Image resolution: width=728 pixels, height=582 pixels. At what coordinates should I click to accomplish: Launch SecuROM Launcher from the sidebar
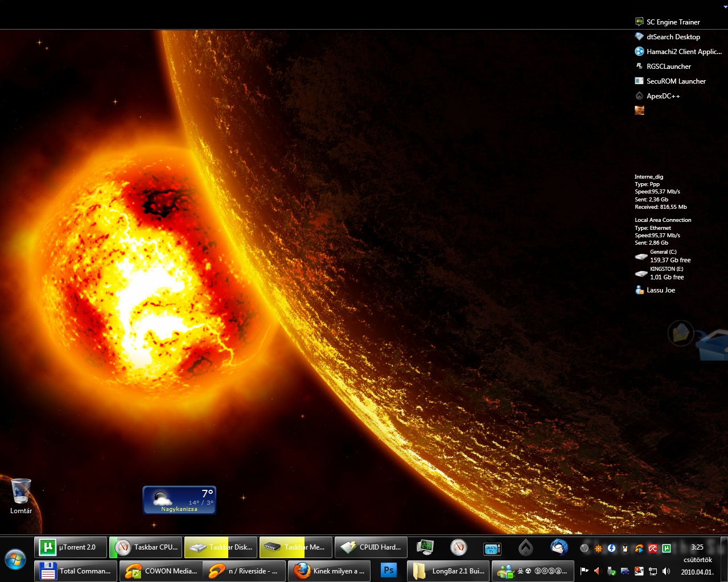click(x=670, y=81)
